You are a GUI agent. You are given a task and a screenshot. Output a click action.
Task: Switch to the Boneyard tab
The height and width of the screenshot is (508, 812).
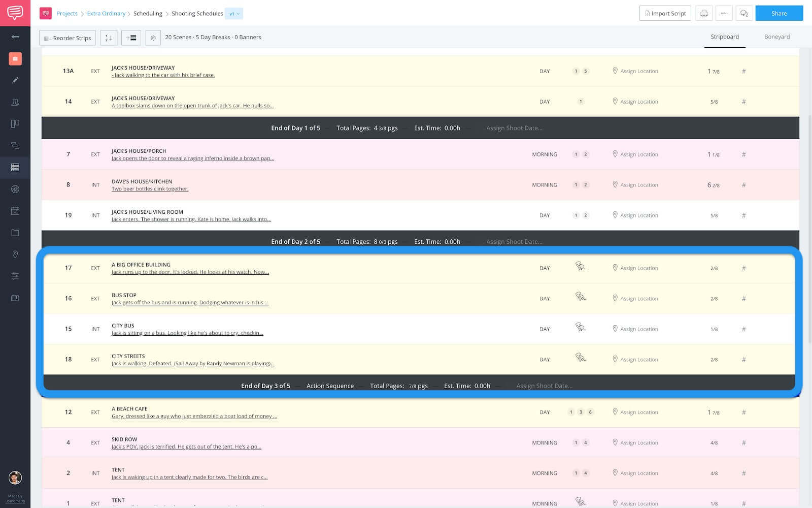click(776, 37)
